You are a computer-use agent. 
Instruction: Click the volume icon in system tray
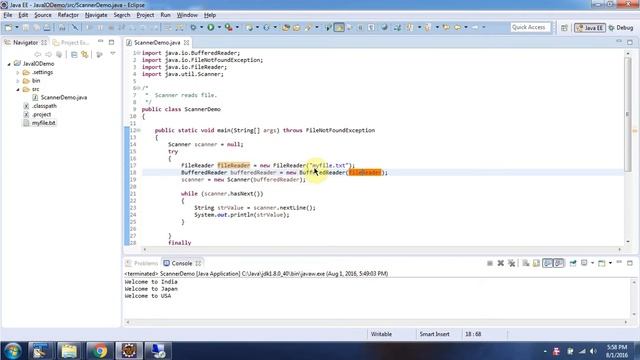(593, 351)
